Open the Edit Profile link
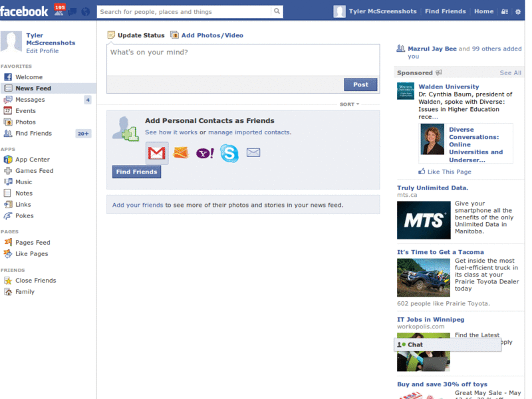 tap(43, 51)
